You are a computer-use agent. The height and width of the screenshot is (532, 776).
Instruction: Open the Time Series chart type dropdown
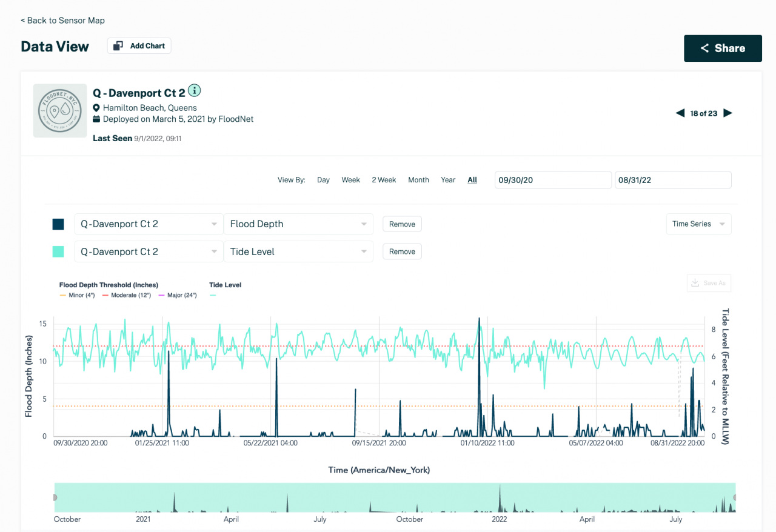[698, 224]
